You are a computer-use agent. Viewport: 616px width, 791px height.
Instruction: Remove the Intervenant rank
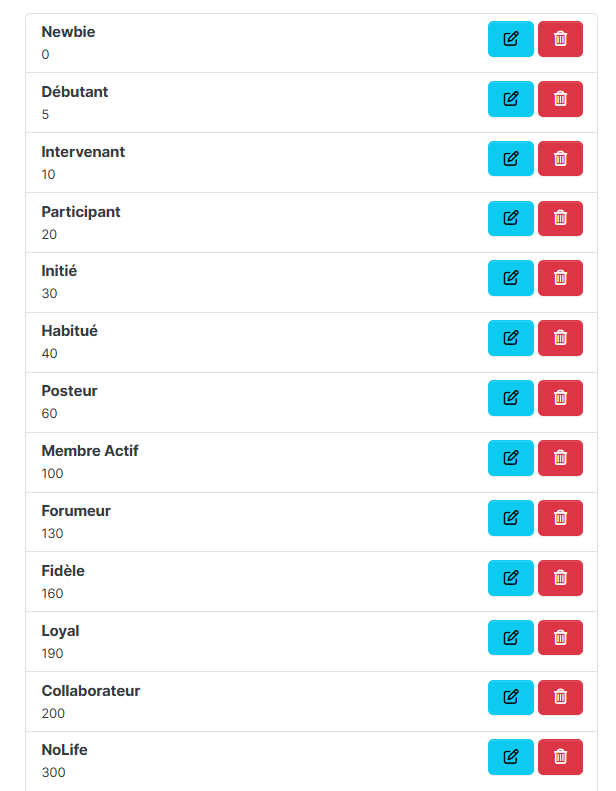pos(560,159)
